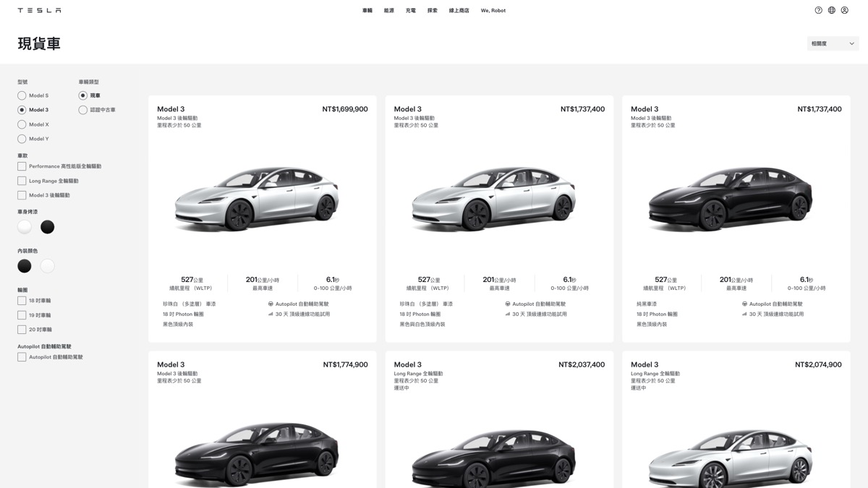This screenshot has width=868, height=488.
Task: Open the account profile icon
Action: coord(844,10)
